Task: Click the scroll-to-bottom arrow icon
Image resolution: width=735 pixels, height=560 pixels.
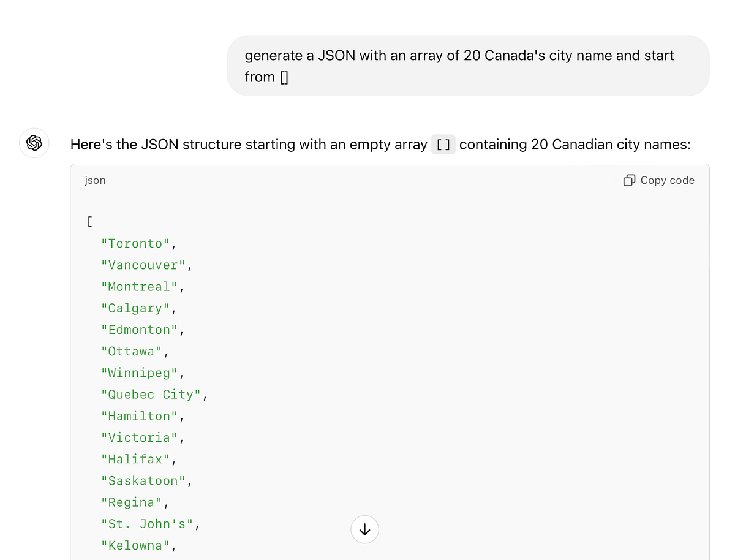Action: tap(364, 529)
